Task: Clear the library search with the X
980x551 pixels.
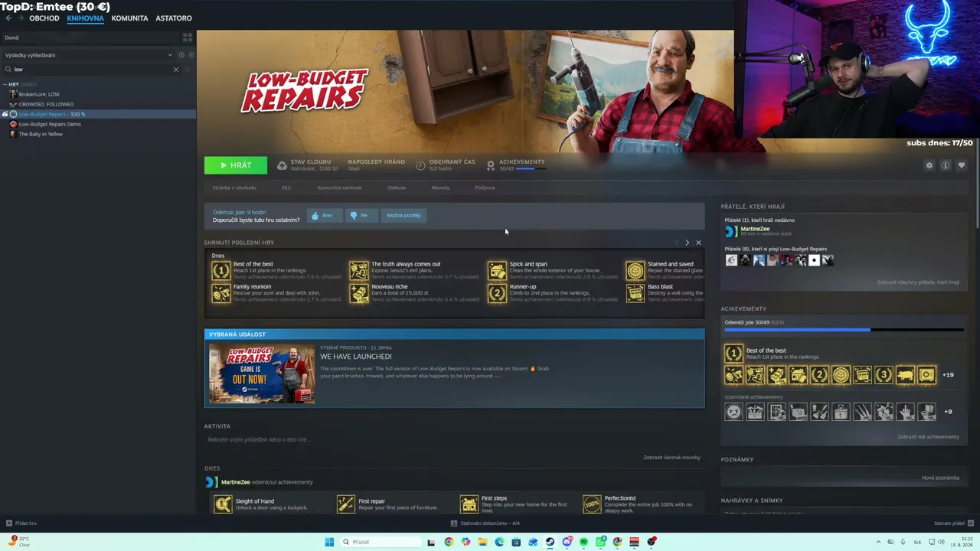Action: click(175, 70)
